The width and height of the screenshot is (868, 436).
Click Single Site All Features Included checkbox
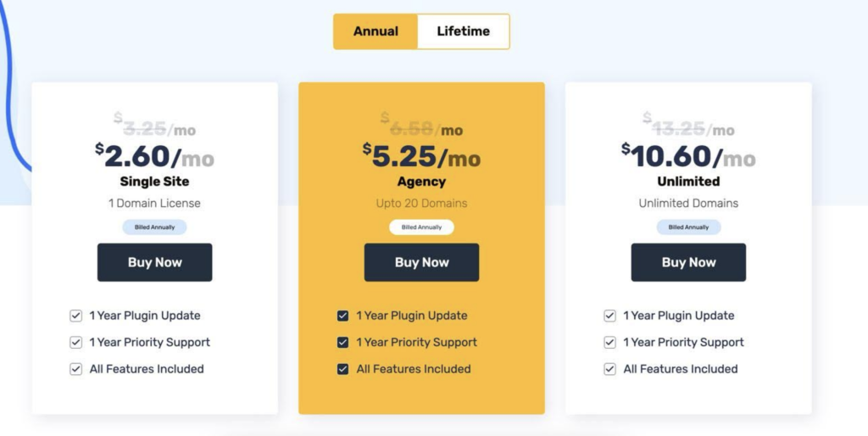click(75, 369)
